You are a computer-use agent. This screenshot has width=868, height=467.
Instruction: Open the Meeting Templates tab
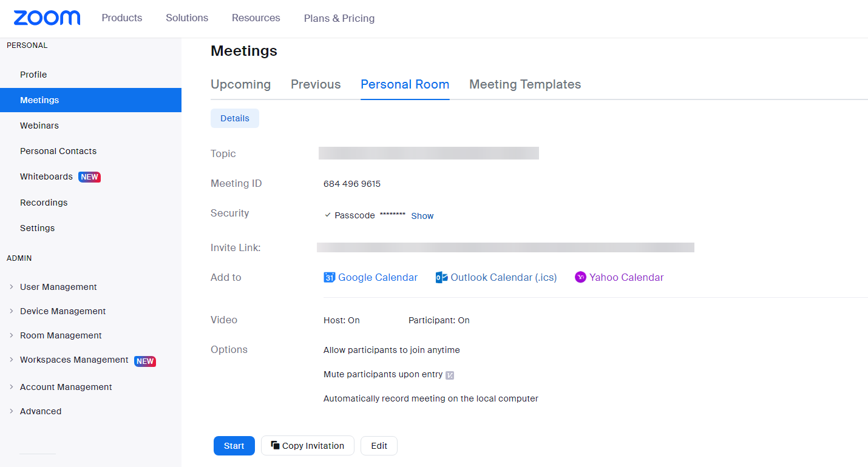tap(525, 84)
